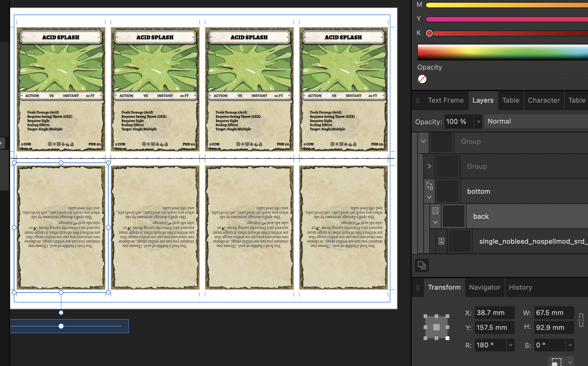
Task: Set transform anchor to middle-right point
Action: pos(447,327)
